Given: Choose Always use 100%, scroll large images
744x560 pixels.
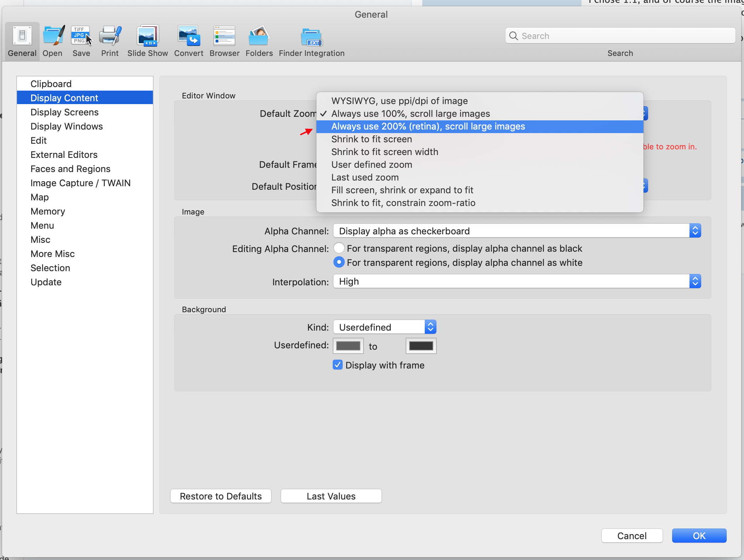Looking at the screenshot, I should pyautogui.click(x=480, y=114).
